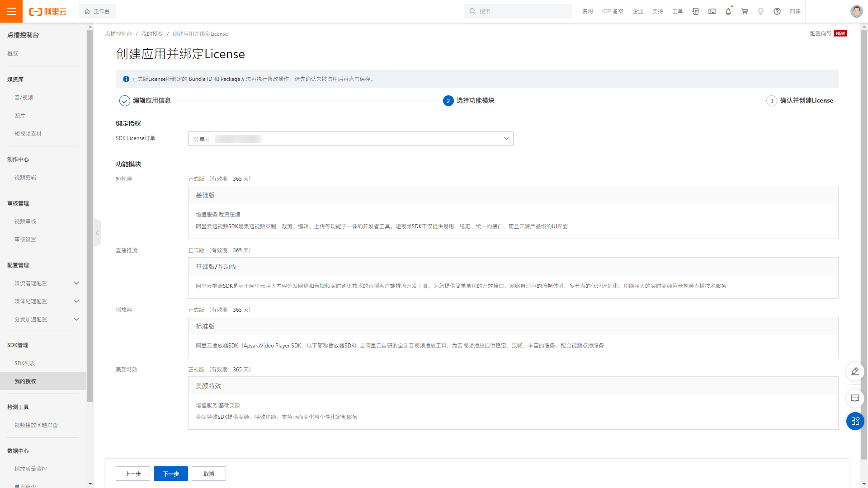Open the hamburger navigation menu
868x488 pixels.
(11, 11)
